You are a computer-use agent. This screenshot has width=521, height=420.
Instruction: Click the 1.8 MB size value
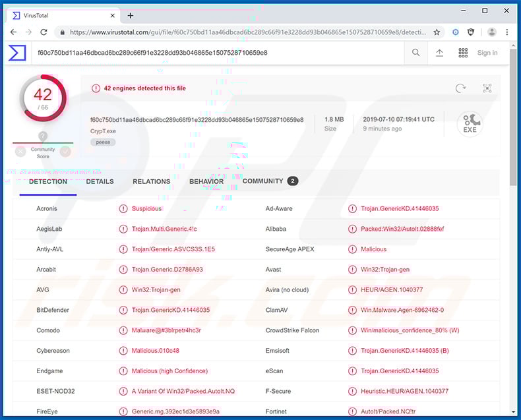coord(334,119)
